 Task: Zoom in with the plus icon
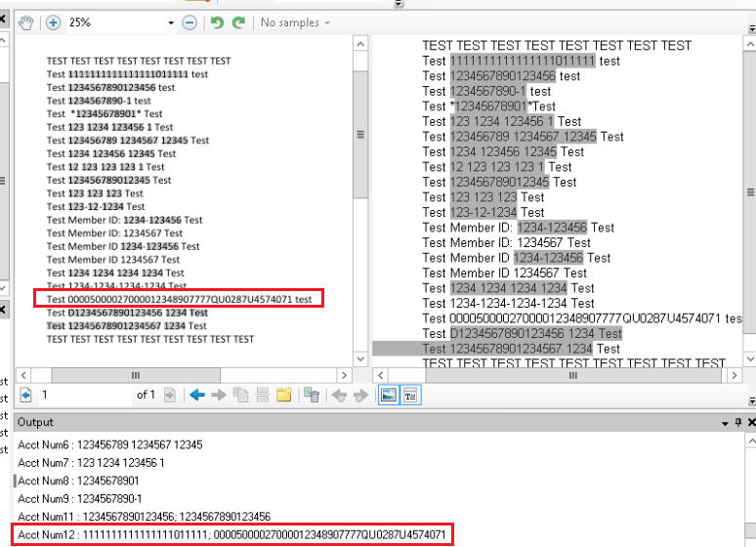pos(53,22)
